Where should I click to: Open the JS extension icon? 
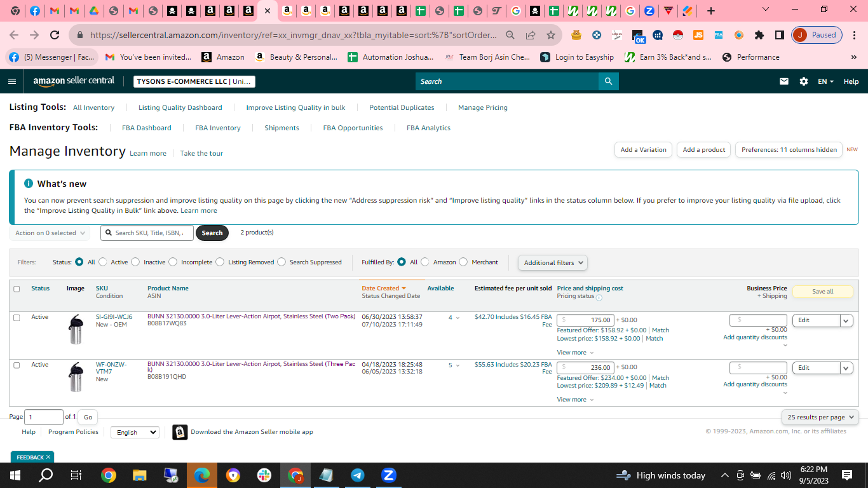698,35
